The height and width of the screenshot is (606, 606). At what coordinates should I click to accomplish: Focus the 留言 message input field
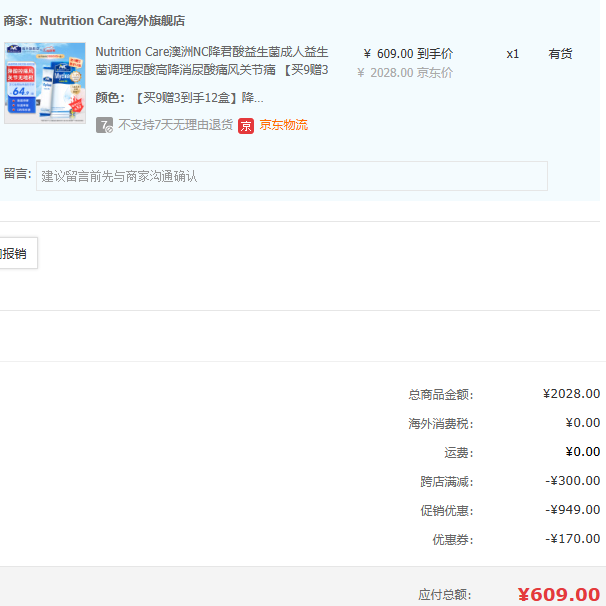tap(292, 176)
